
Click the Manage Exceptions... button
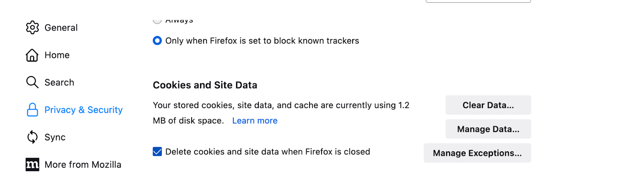tap(477, 153)
